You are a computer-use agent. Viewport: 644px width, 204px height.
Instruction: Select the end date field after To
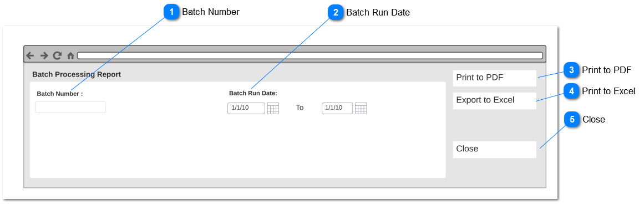pos(337,108)
